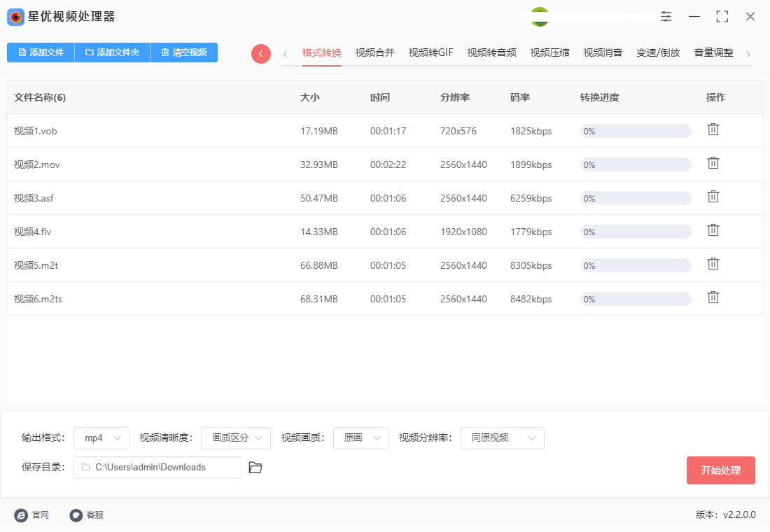Viewport: 770px width, 532px height.
Task: Click the 添加文件 add files button
Action: [x=40, y=52]
